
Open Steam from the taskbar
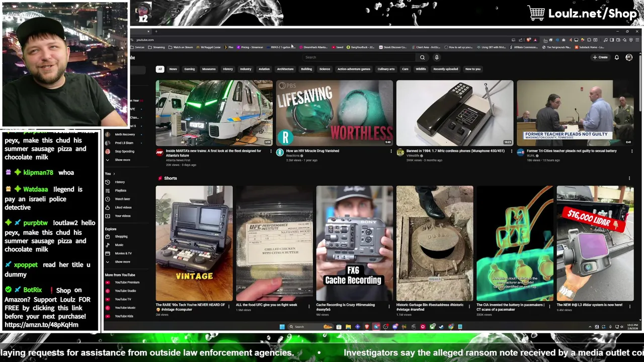[441, 327]
